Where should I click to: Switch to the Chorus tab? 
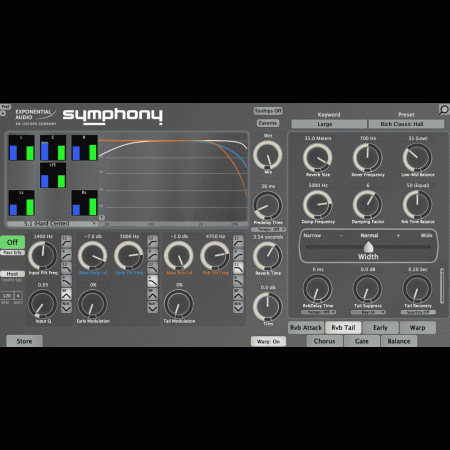(324, 341)
